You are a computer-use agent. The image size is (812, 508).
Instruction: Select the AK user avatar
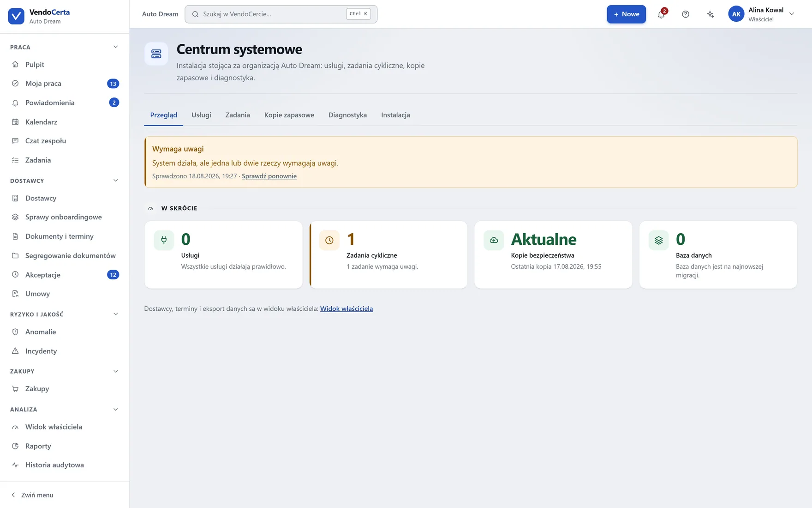pyautogui.click(x=736, y=14)
